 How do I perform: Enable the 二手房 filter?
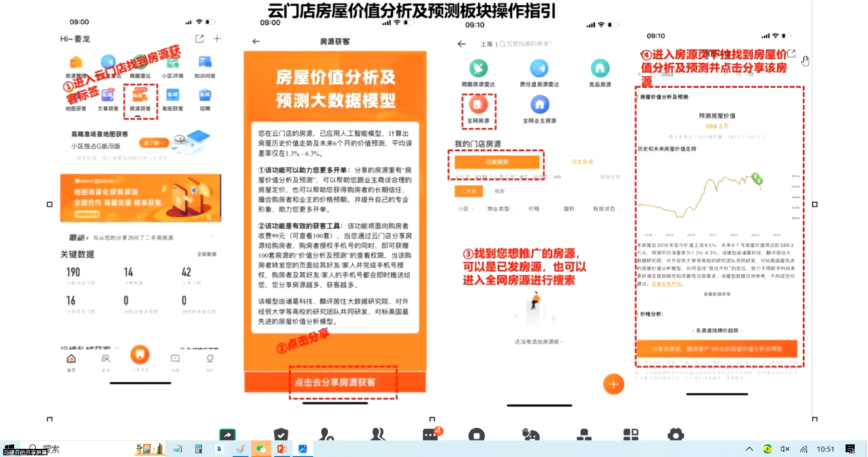click(x=469, y=191)
